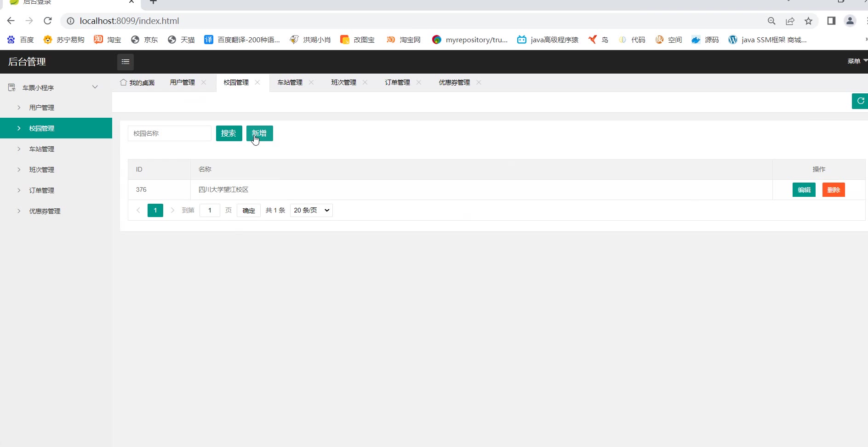
Task: Click the previous page arrow
Action: tap(138, 210)
